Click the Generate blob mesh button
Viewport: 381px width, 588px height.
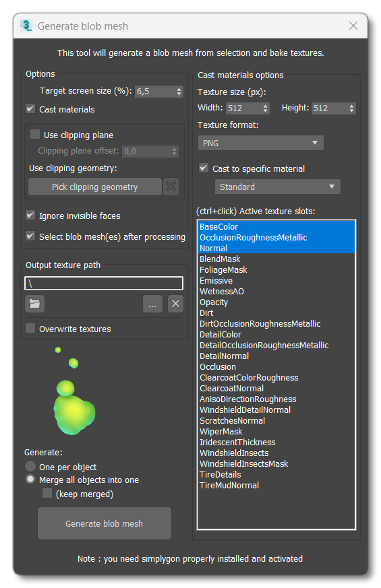point(105,523)
